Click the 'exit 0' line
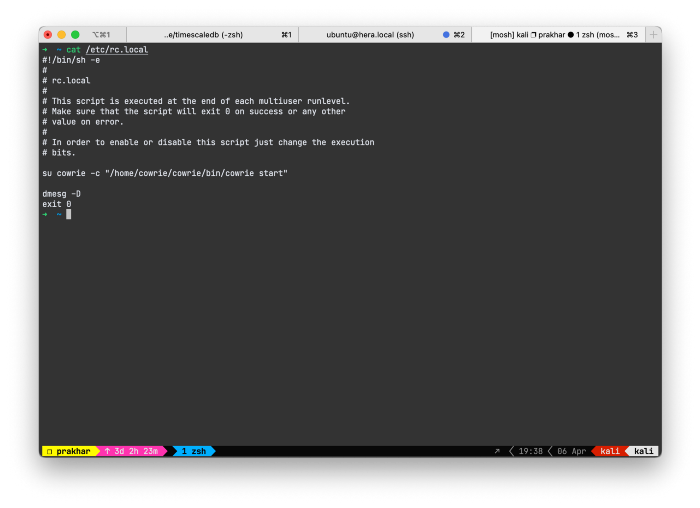700x508 pixels. (57, 204)
